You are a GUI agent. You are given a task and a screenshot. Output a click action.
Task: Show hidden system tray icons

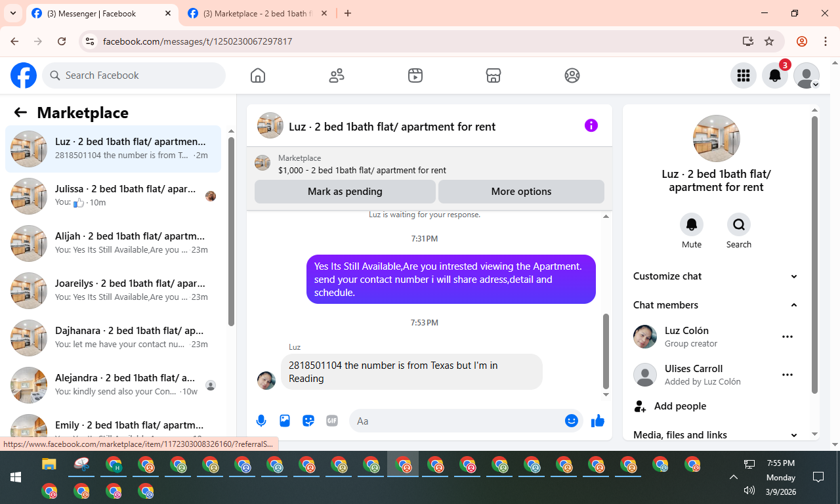(733, 477)
